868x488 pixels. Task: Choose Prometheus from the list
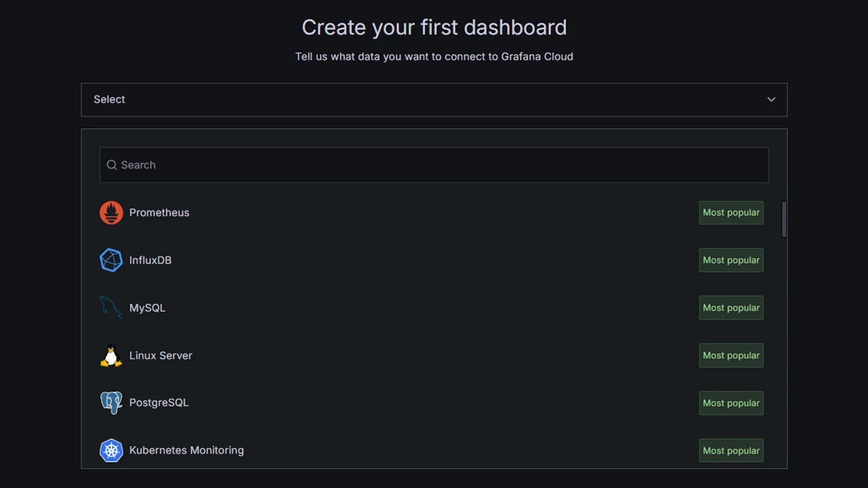point(432,213)
